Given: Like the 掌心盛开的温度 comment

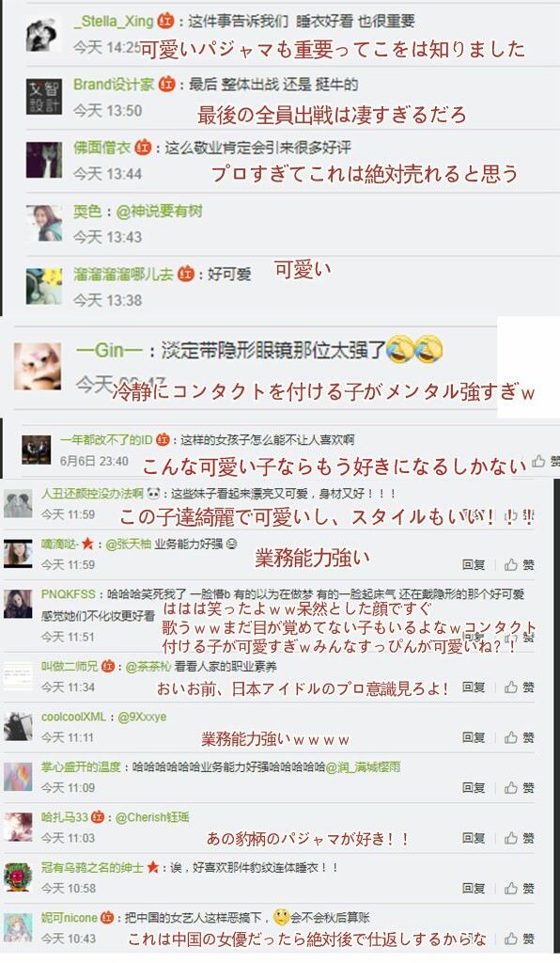Looking at the screenshot, I should (x=510, y=788).
